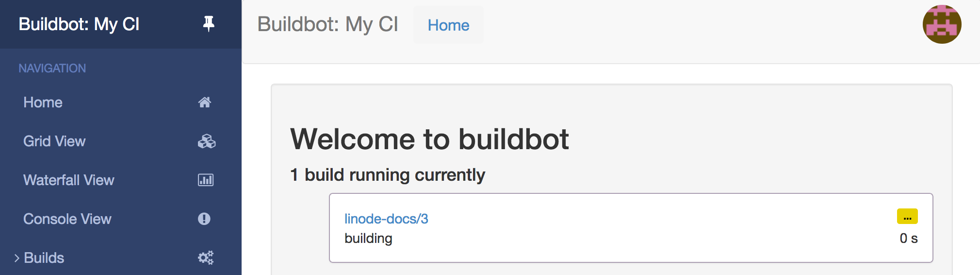Click the cubes icon beside Grid View
Image resolution: width=980 pixels, height=275 pixels.
pyautogui.click(x=206, y=141)
